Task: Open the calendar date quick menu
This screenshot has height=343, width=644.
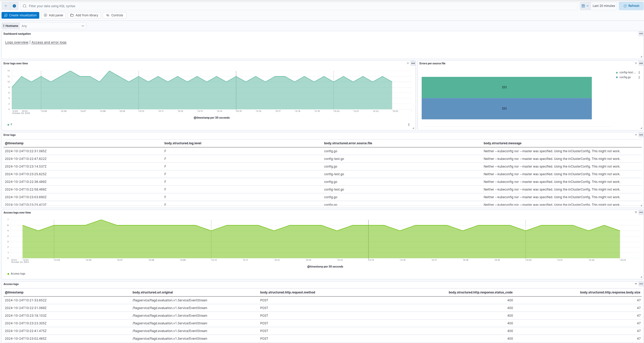Action: (x=585, y=6)
